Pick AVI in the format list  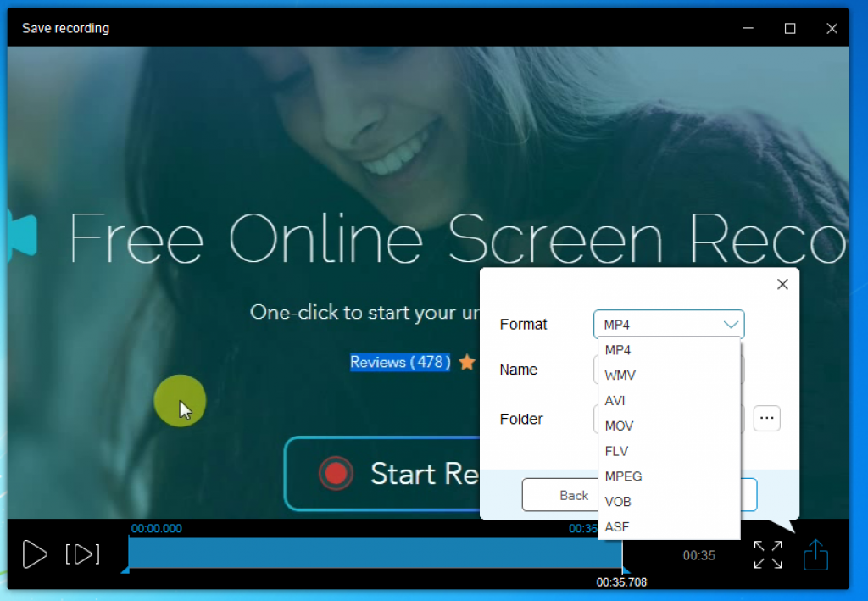669,401
